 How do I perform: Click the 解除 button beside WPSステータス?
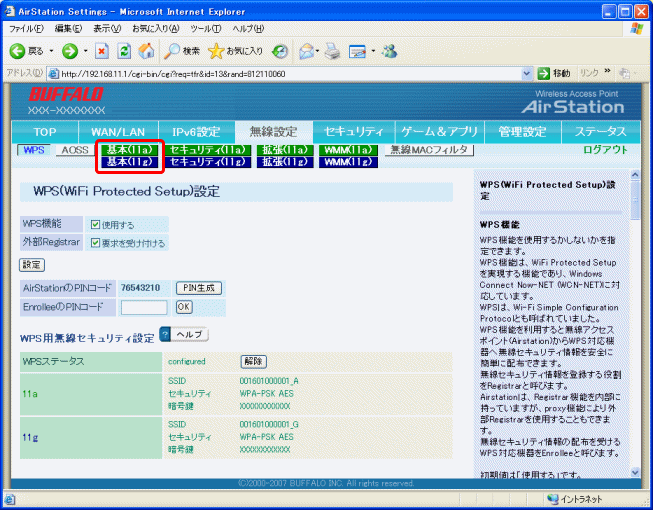[x=253, y=360]
